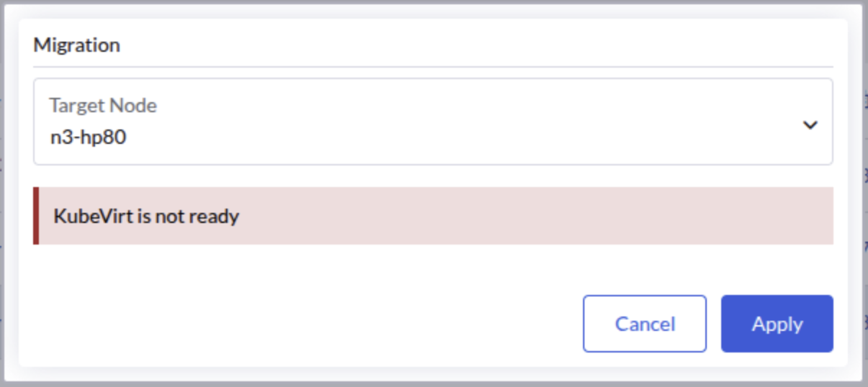The height and width of the screenshot is (387, 868).
Task: Expand the node list via down arrow
Action: click(810, 125)
